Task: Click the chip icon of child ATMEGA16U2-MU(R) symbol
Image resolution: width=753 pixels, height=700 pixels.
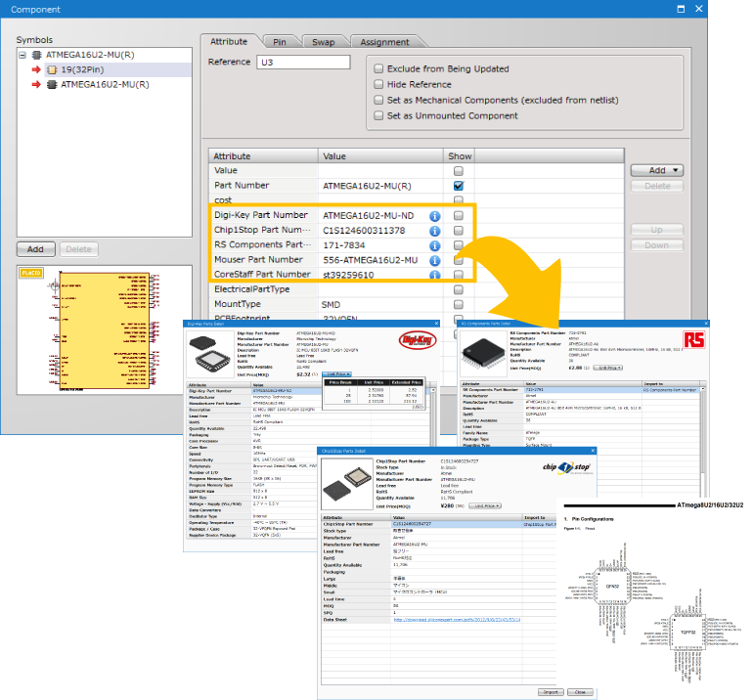Action: click(52, 85)
